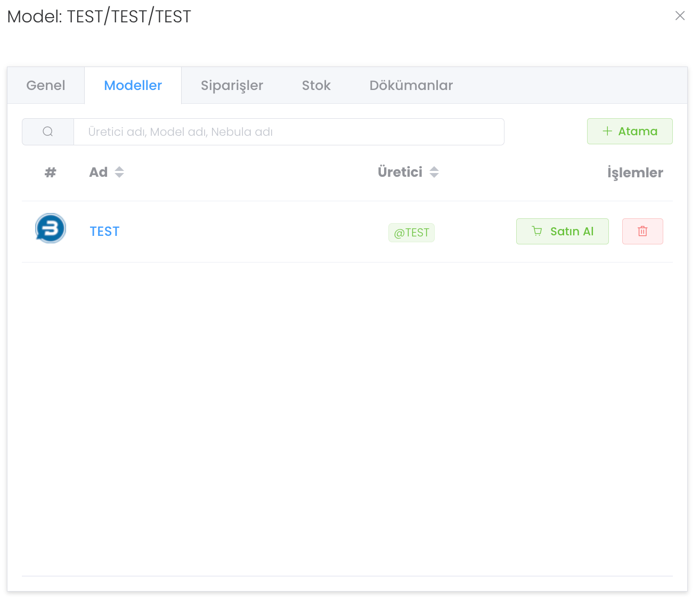Click the magnifier search icon
700x607 pixels.
coord(48,132)
